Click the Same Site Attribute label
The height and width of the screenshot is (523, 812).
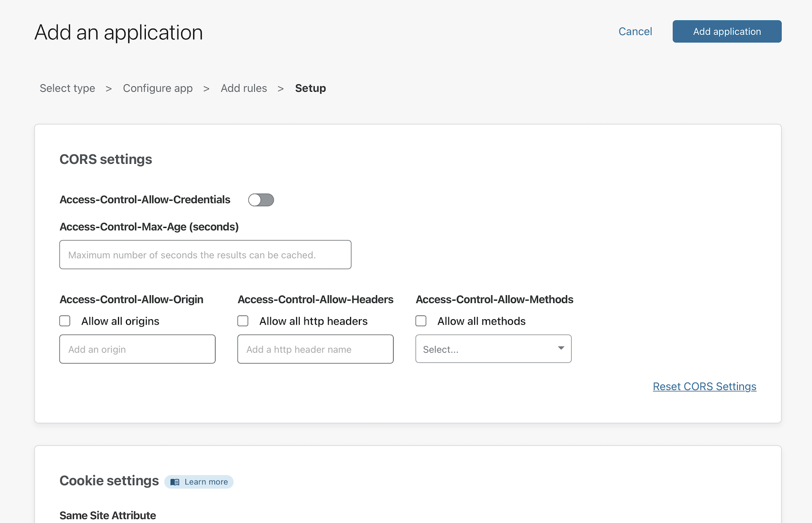tap(107, 515)
